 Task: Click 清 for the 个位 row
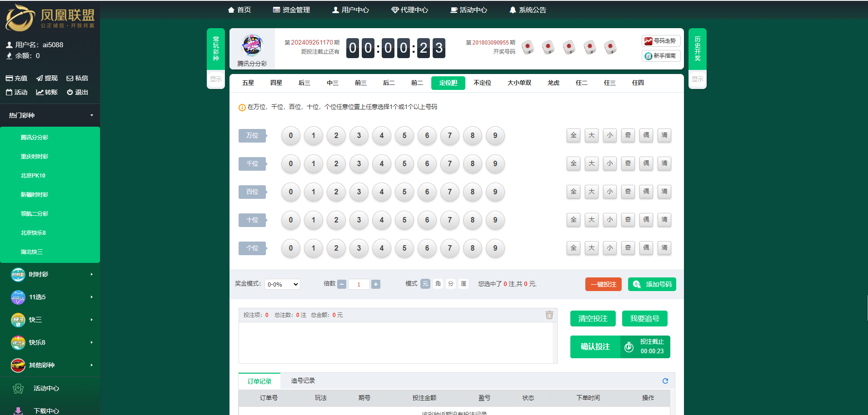[664, 248]
